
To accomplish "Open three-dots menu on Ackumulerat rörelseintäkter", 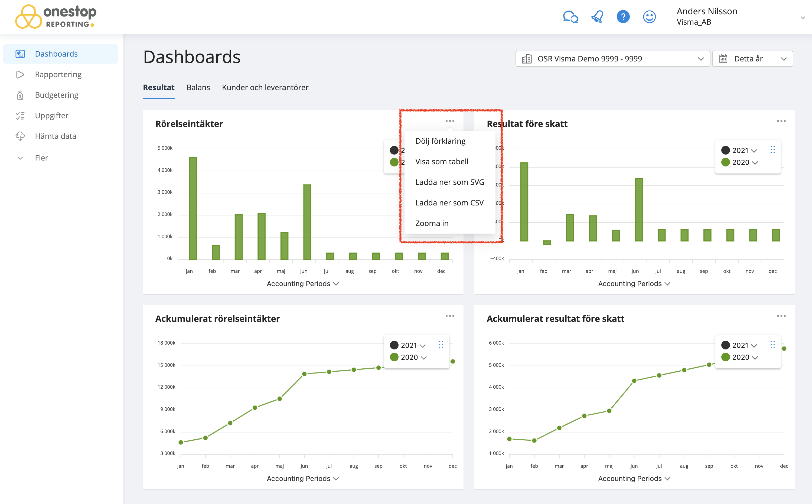I will pyautogui.click(x=450, y=316).
